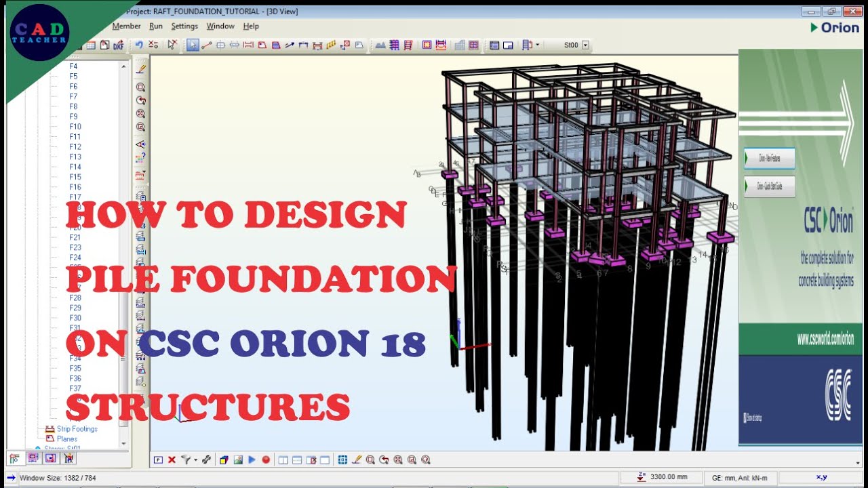Select the slab tool icon
868x488 pixels.
click(x=262, y=45)
